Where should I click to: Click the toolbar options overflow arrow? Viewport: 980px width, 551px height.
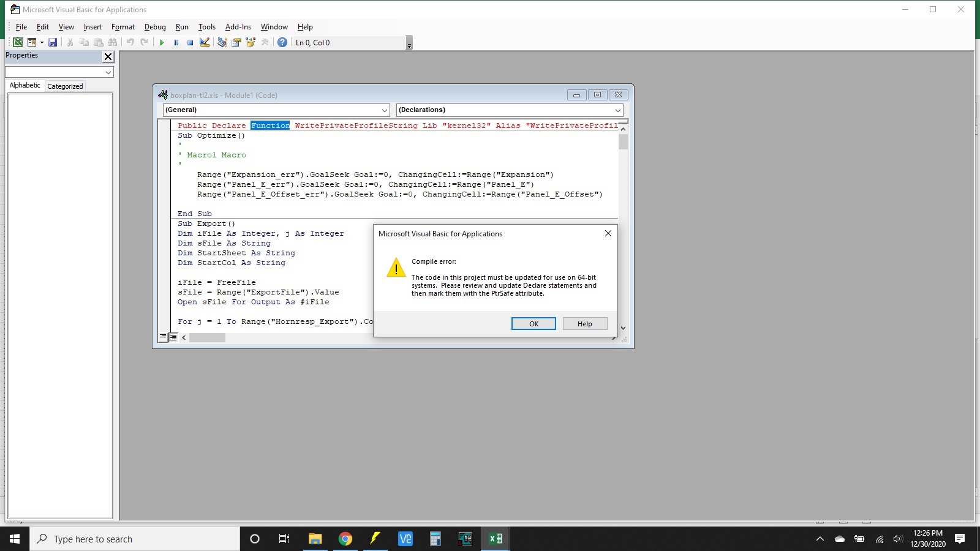click(409, 43)
